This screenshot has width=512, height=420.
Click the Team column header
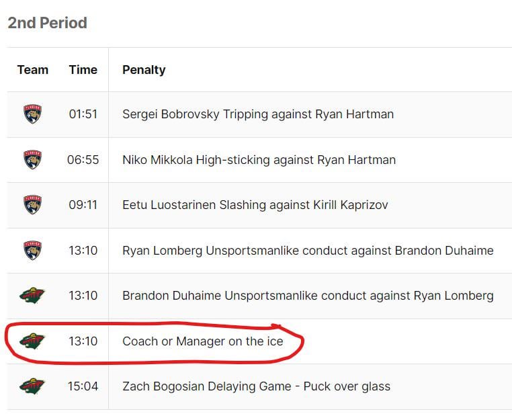tap(33, 70)
